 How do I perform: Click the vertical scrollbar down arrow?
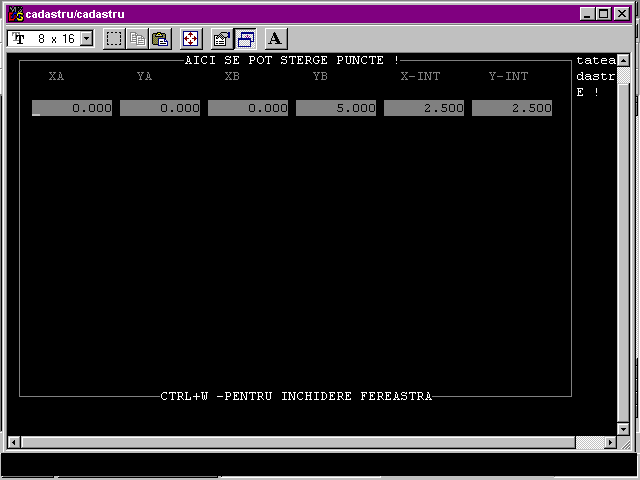[x=624, y=427]
